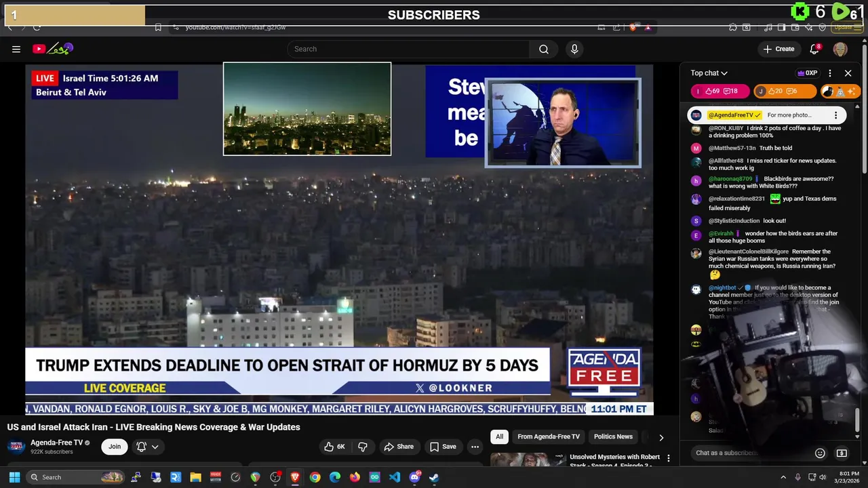
Task: Click the @nightbot chat username
Action: [722, 288]
